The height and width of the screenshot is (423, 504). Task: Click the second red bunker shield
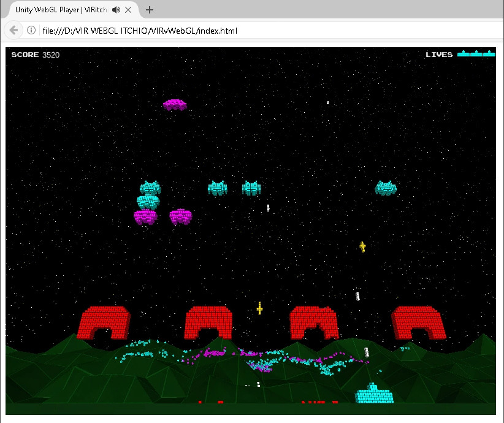pos(208,322)
